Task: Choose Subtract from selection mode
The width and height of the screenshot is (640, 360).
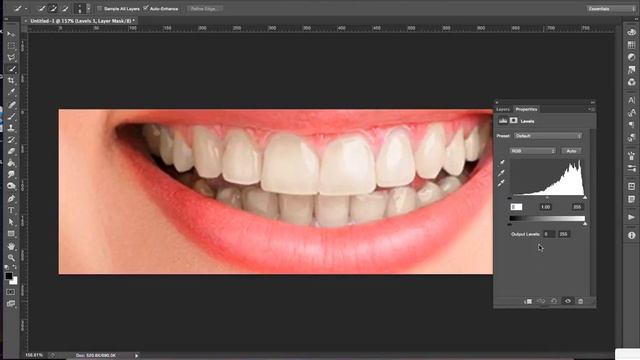Action: point(64,8)
